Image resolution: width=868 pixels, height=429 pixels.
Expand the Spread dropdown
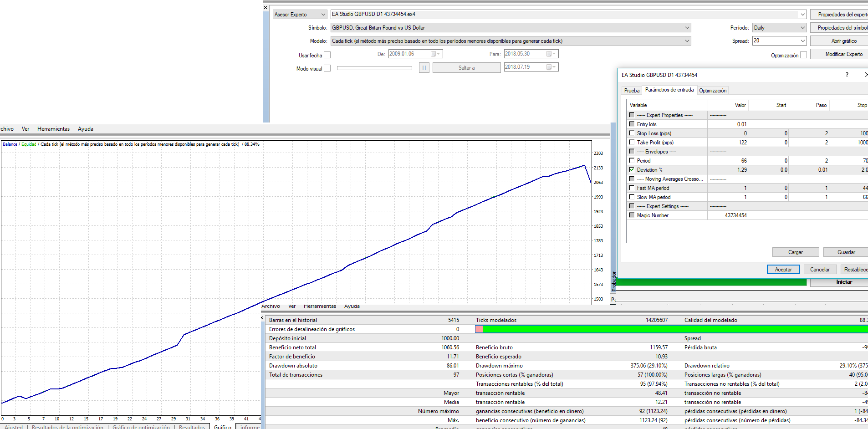[802, 41]
